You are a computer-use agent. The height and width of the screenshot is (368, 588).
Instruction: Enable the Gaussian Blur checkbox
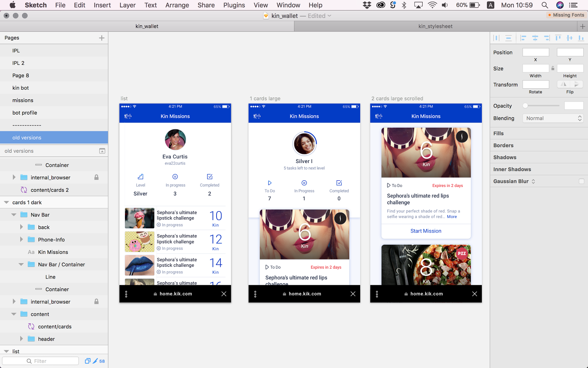pyautogui.click(x=581, y=181)
